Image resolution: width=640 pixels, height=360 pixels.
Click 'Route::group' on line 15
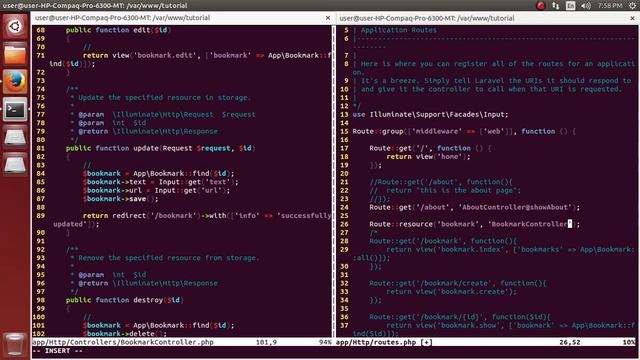(x=378, y=131)
